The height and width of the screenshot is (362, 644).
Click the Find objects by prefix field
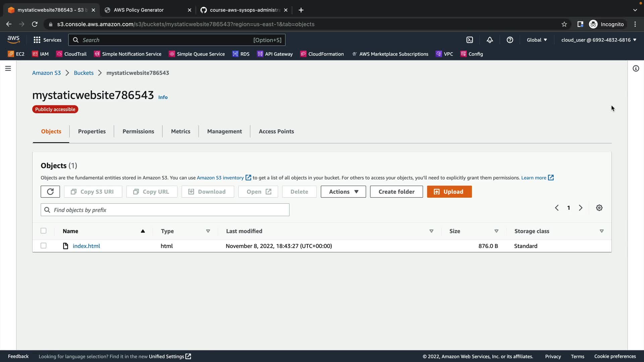[165, 210]
